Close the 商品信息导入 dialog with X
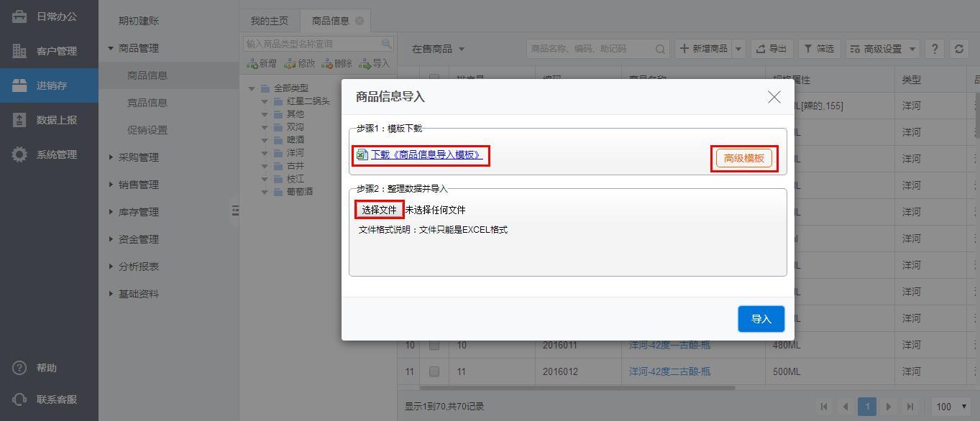 coord(774,97)
